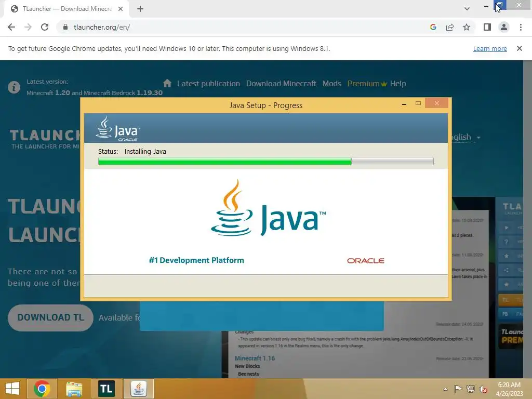
Task: Open Action Center flag icon
Action: (x=458, y=389)
